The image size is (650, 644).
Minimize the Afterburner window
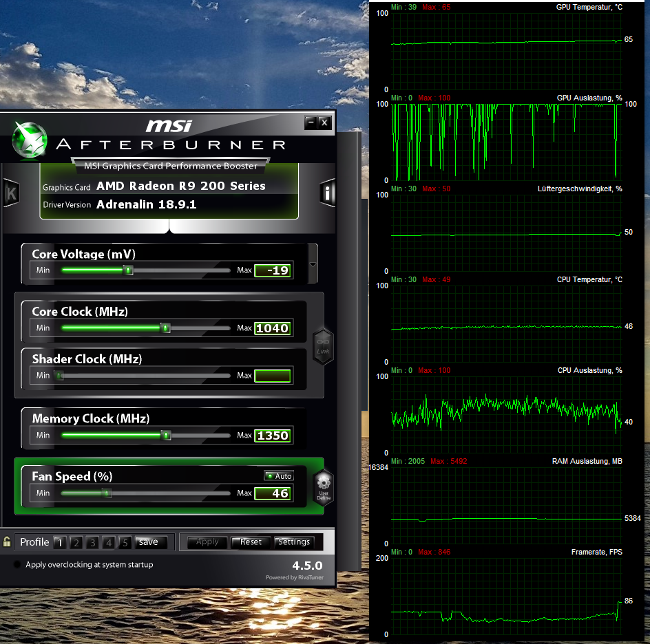311,122
